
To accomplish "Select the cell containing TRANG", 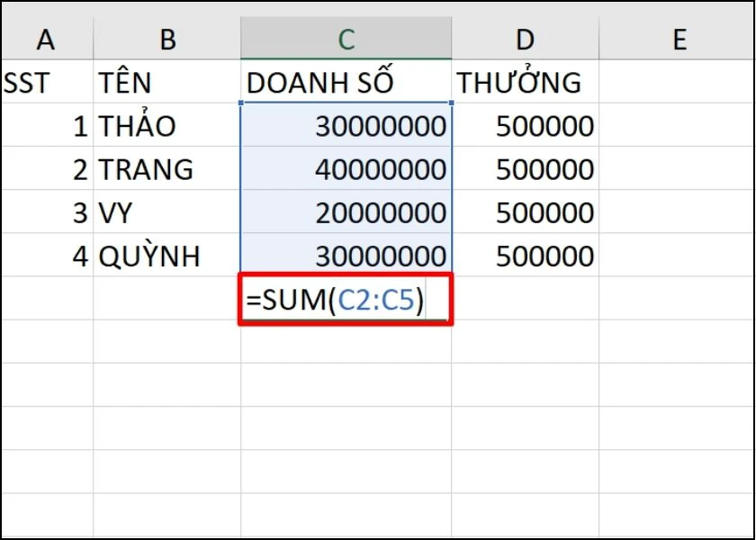I will tap(166, 168).
